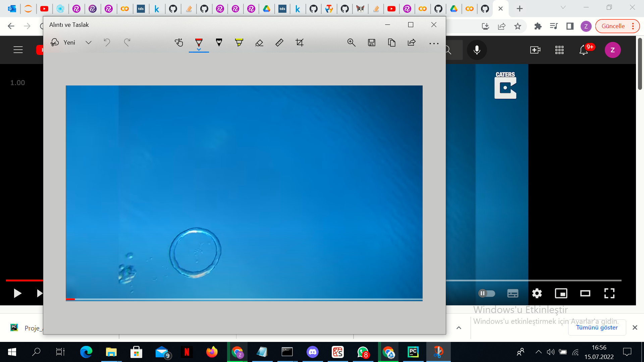Screen dimensions: 644x362
Task: Open YouTube player settings gear
Action: [537, 293]
